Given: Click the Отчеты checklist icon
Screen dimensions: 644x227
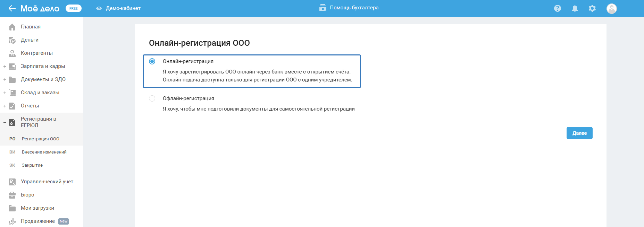Looking at the screenshot, I should tap(12, 106).
